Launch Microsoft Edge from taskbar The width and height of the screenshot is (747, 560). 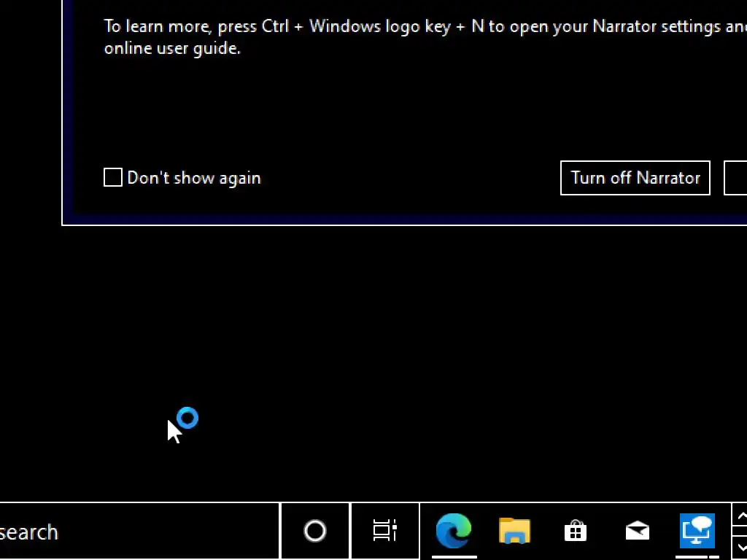point(454,531)
